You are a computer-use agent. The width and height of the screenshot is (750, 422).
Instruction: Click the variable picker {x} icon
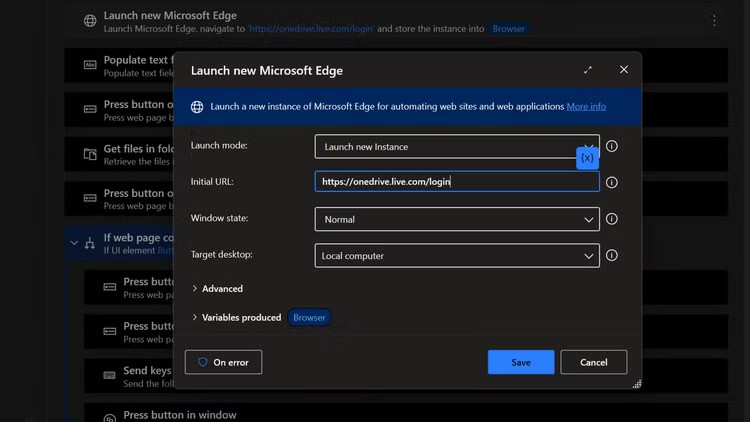point(587,158)
